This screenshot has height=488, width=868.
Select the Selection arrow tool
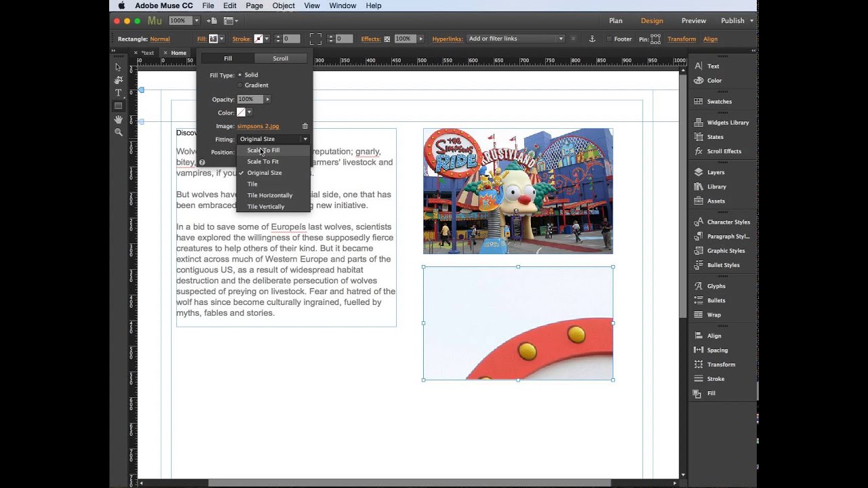coord(119,67)
